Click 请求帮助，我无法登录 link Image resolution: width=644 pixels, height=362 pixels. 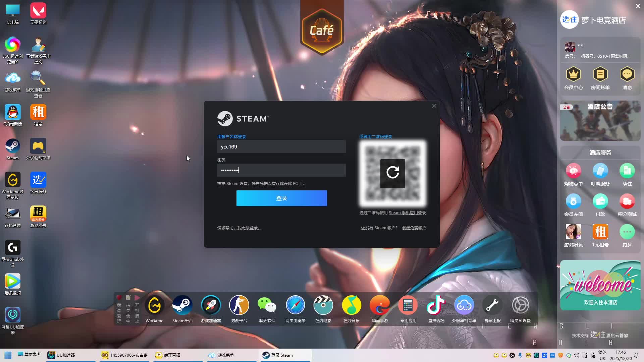click(239, 228)
